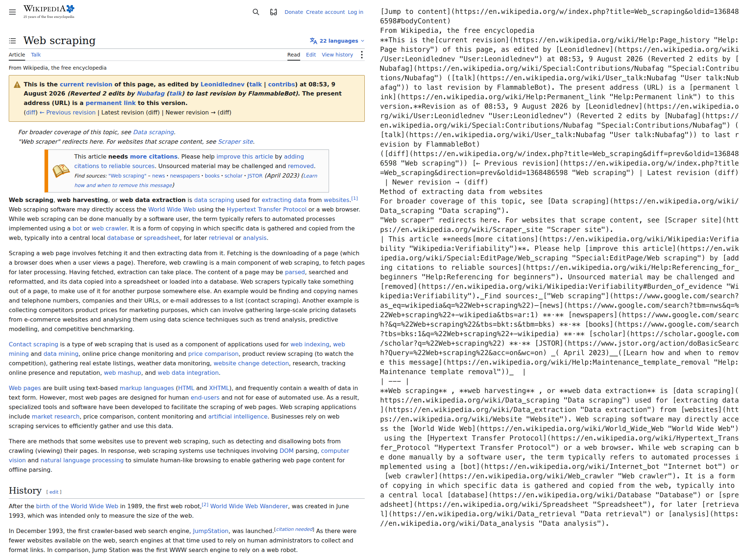Open the more options vertical dots
This screenshot has width=747, height=560.
[361, 55]
